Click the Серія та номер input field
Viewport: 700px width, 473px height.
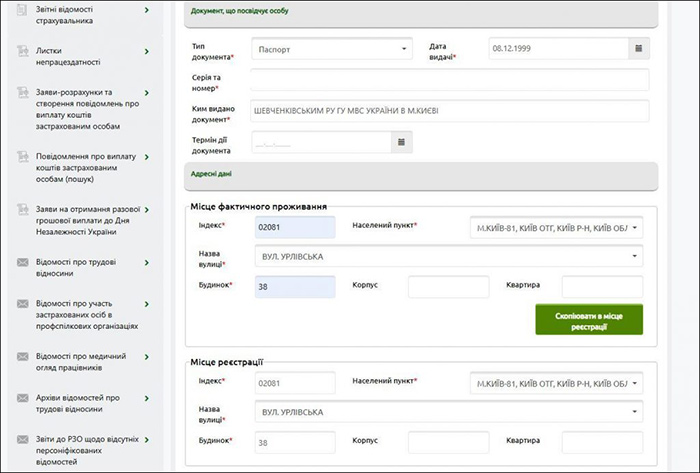pos(449,80)
